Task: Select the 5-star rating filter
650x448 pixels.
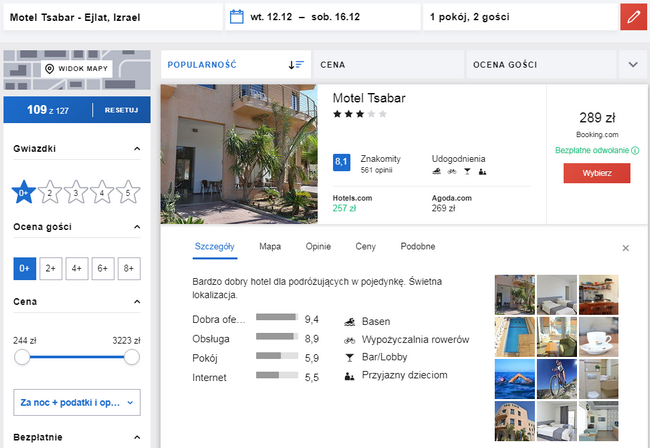Action: click(x=128, y=192)
